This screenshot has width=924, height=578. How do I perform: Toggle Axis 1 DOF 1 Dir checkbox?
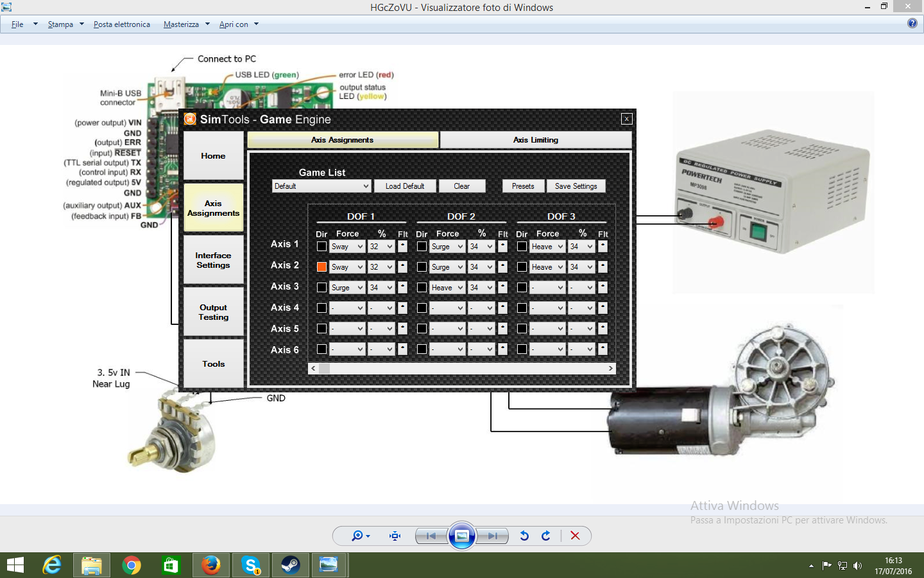[x=321, y=246]
